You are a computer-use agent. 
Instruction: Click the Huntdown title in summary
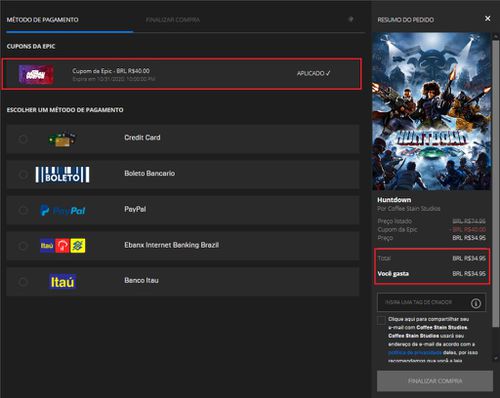(394, 200)
